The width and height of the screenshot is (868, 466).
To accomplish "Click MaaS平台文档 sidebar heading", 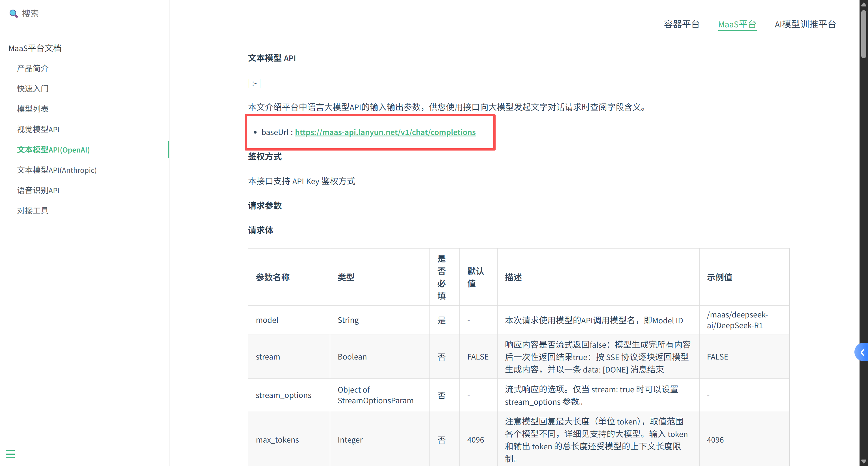I will (35, 48).
